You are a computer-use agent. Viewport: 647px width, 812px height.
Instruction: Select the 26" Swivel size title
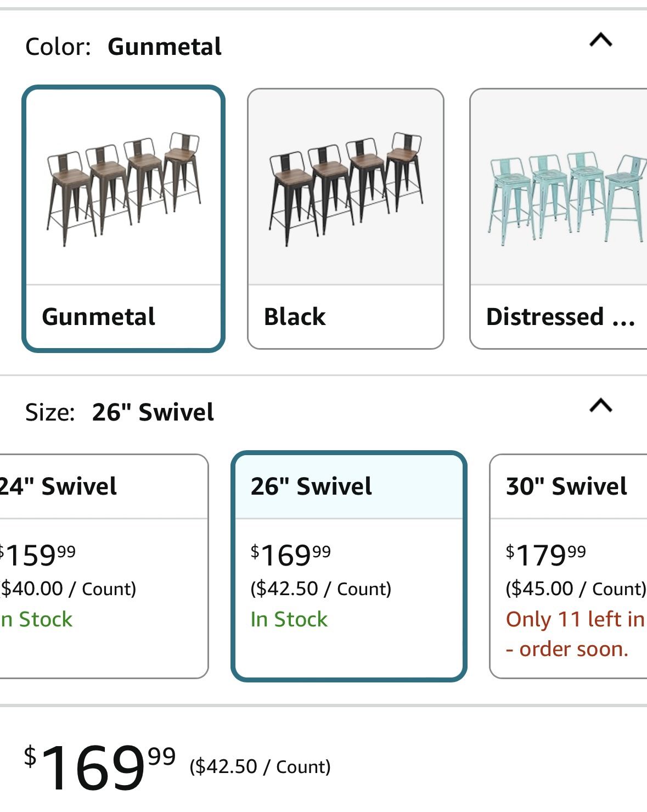click(x=311, y=486)
